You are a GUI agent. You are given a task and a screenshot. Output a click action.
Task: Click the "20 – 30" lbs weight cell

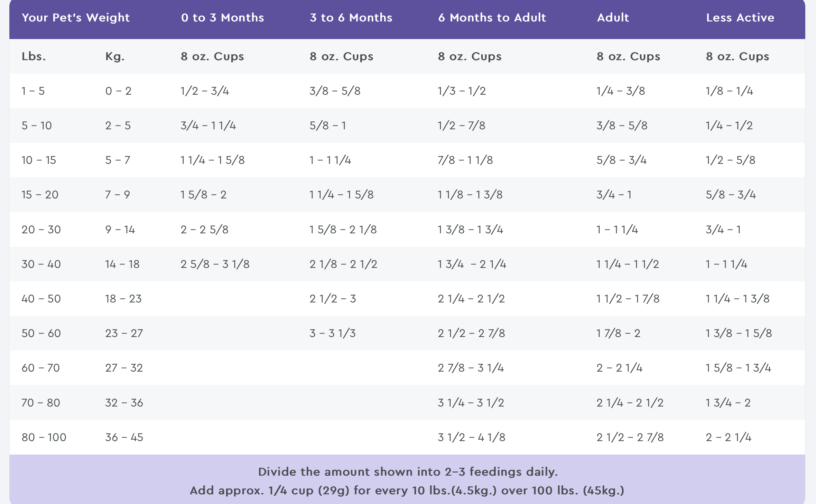(x=41, y=230)
